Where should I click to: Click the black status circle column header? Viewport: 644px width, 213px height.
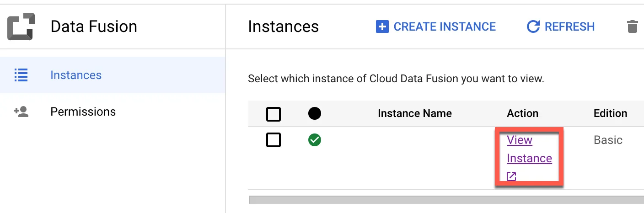315,113
